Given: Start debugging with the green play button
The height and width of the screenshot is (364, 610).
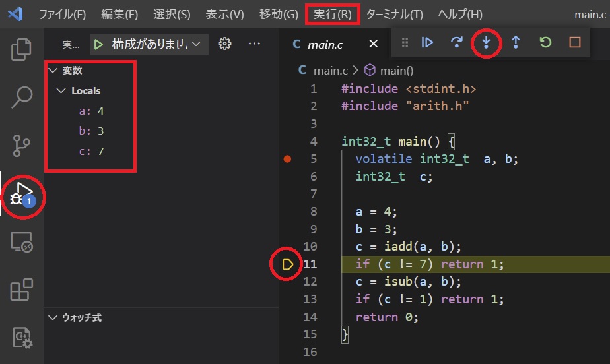Looking at the screenshot, I should (x=98, y=44).
